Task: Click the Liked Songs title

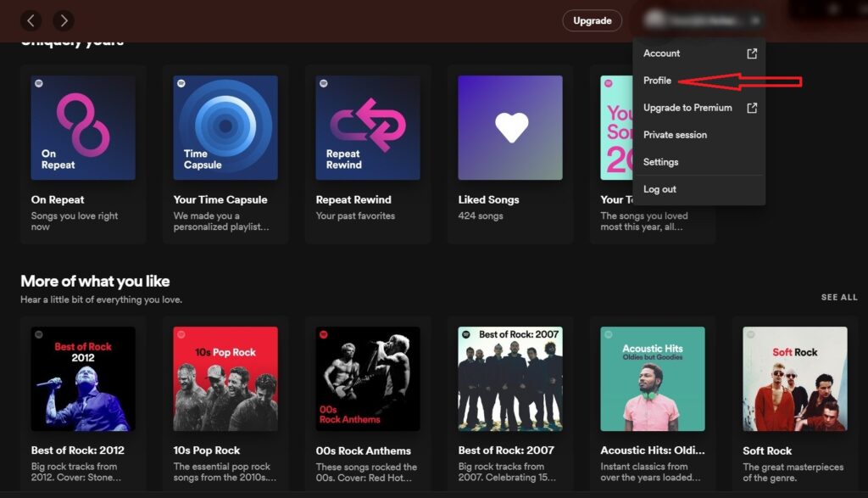Action: click(x=488, y=200)
